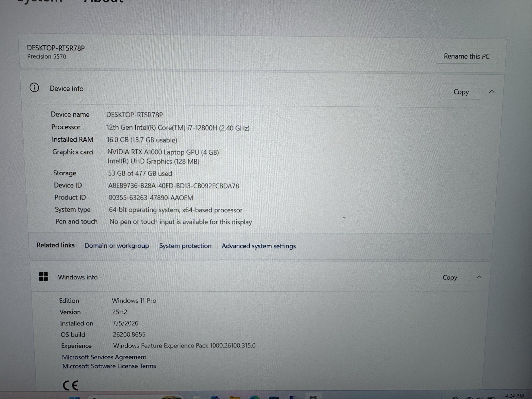Open Advanced system settings link
The image size is (532, 399).
click(x=259, y=246)
